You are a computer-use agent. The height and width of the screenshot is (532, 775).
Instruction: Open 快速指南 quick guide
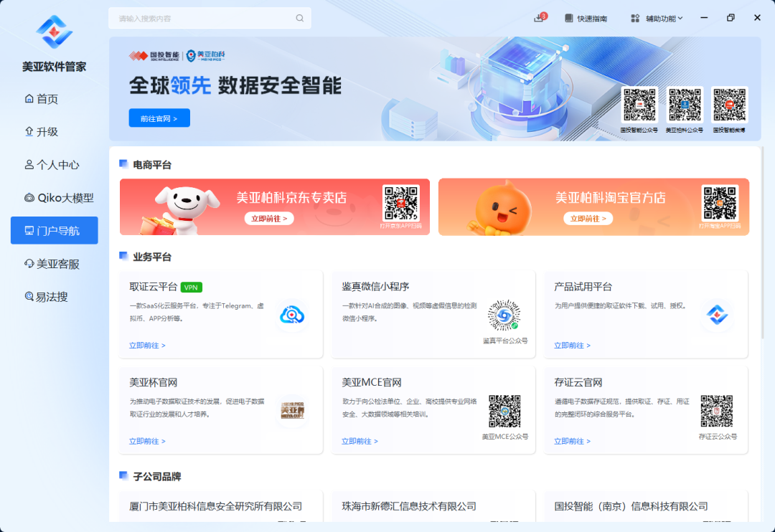pyautogui.click(x=586, y=18)
